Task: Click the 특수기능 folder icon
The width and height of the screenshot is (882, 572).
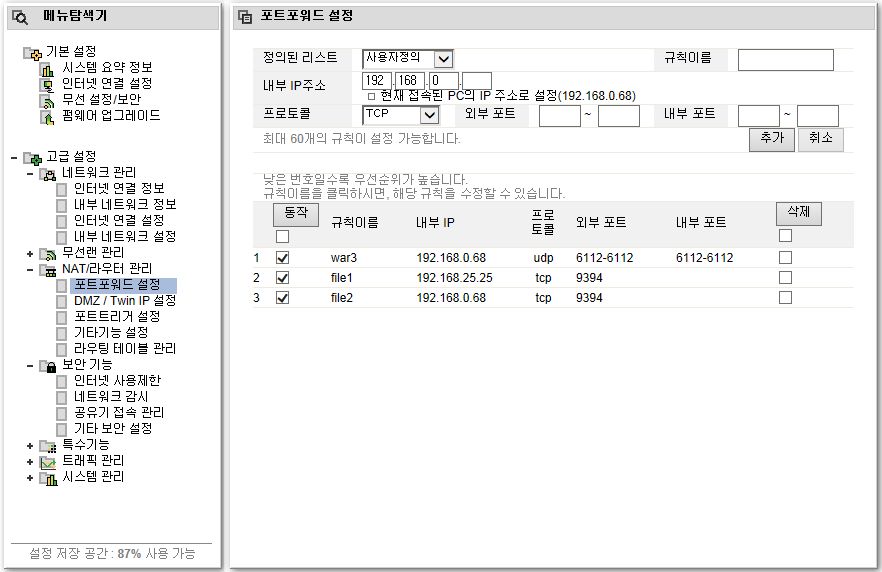Action: [x=48, y=447]
